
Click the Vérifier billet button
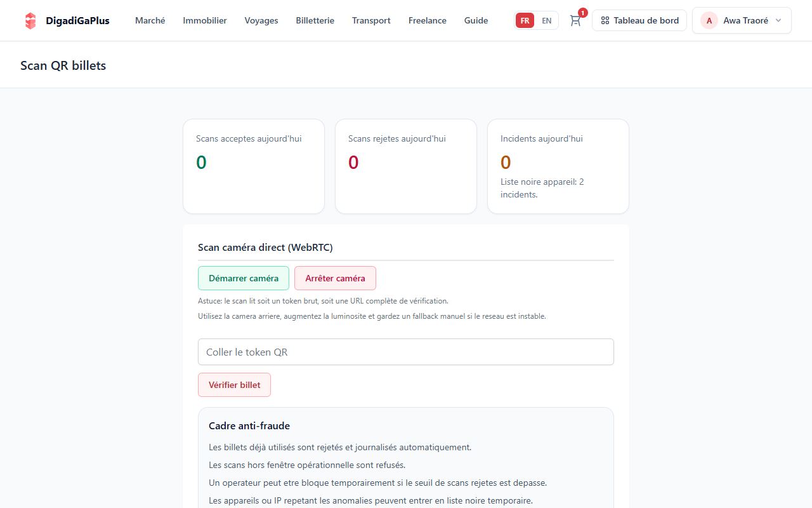click(x=235, y=385)
